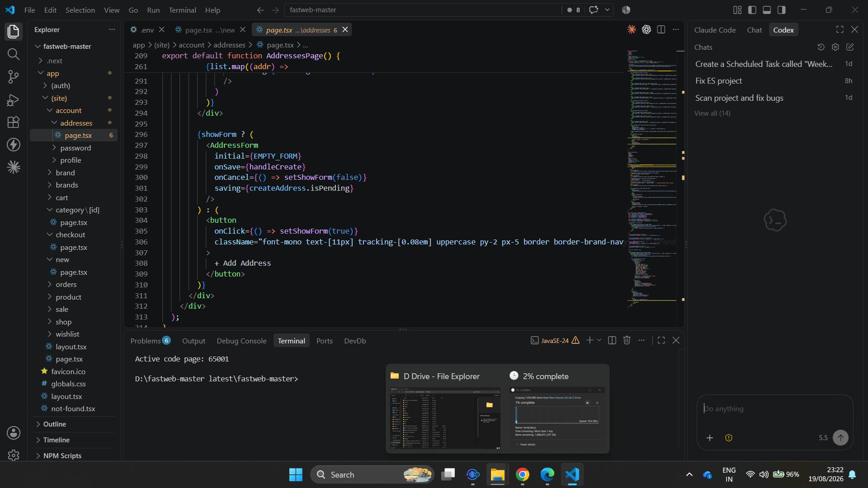Kill the terminal with the trash icon
This screenshot has width=868, height=488.
click(627, 340)
